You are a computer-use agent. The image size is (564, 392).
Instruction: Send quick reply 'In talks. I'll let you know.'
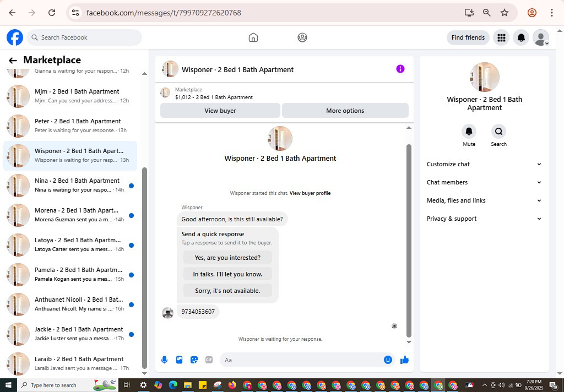227,274
